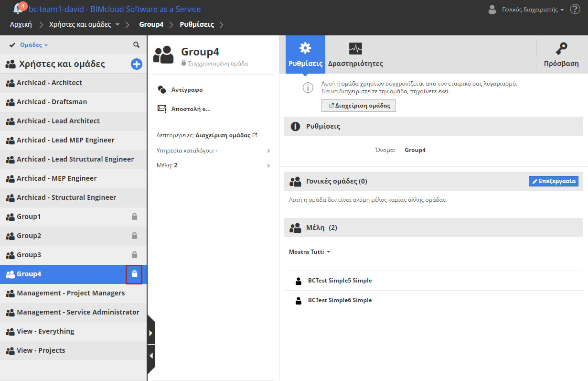Click the Επεξεργασία button

pos(554,182)
